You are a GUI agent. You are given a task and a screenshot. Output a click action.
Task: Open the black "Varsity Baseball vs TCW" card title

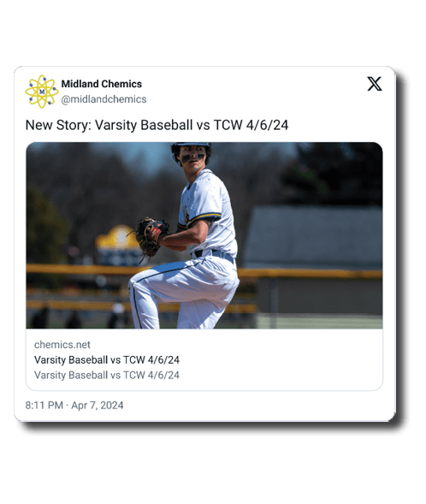pos(107,359)
